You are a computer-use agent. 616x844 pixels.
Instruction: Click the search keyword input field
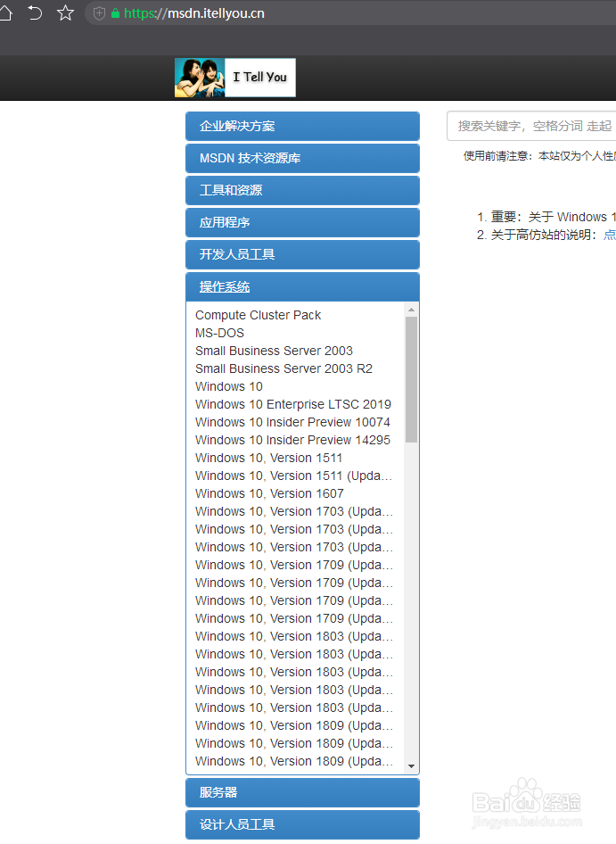[531, 126]
